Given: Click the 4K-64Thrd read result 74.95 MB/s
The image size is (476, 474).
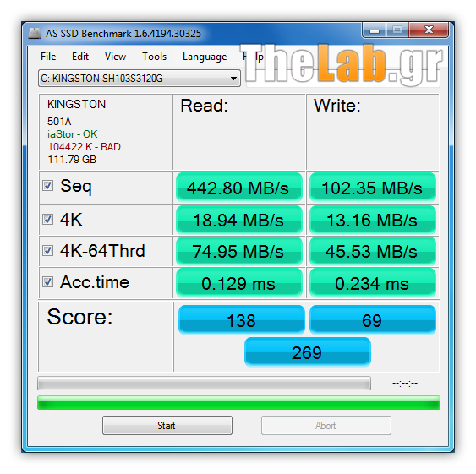Looking at the screenshot, I should click(239, 252).
